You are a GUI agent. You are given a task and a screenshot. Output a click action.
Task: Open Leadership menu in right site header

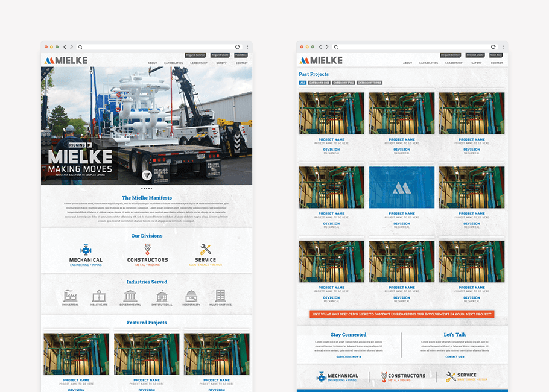[x=454, y=63]
